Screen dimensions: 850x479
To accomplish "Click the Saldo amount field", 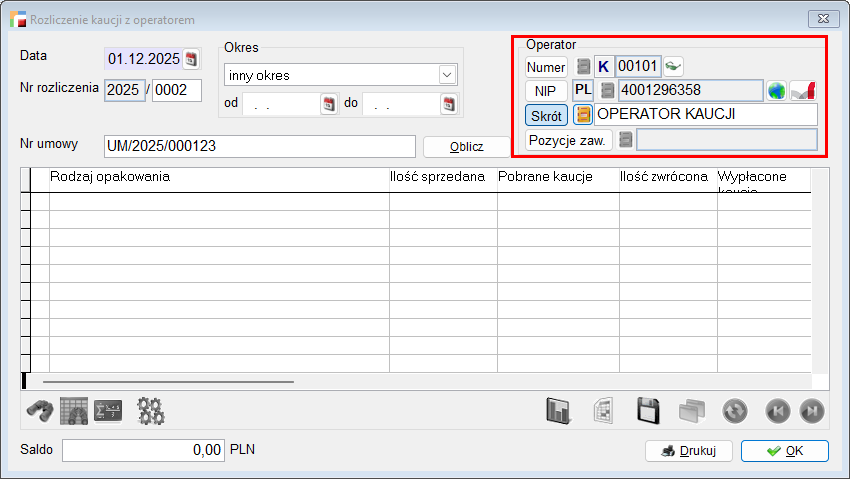I will [x=143, y=450].
